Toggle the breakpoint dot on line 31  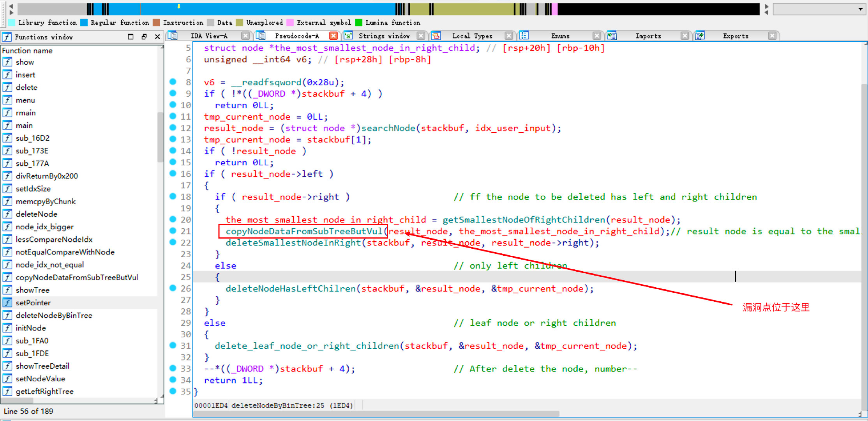(173, 345)
